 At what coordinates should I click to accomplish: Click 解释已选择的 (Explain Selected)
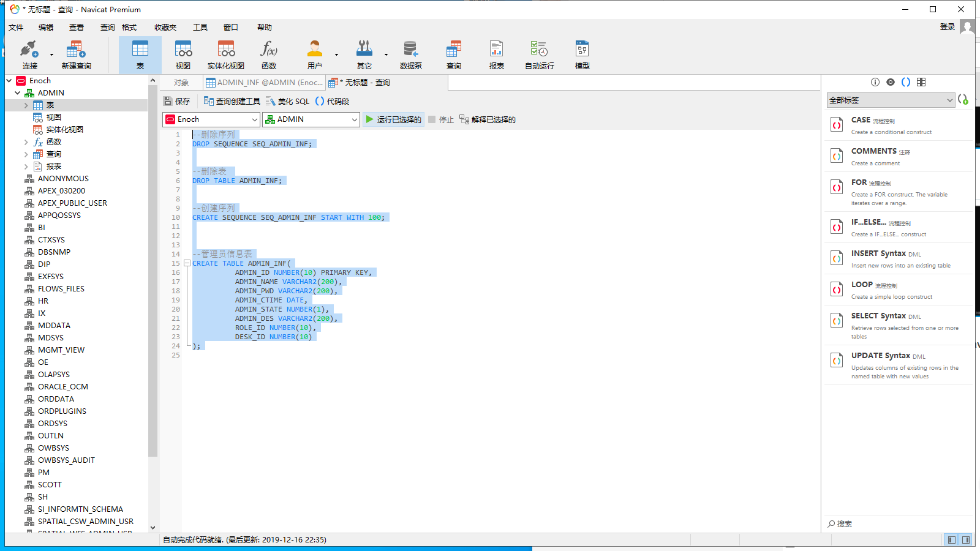[488, 119]
